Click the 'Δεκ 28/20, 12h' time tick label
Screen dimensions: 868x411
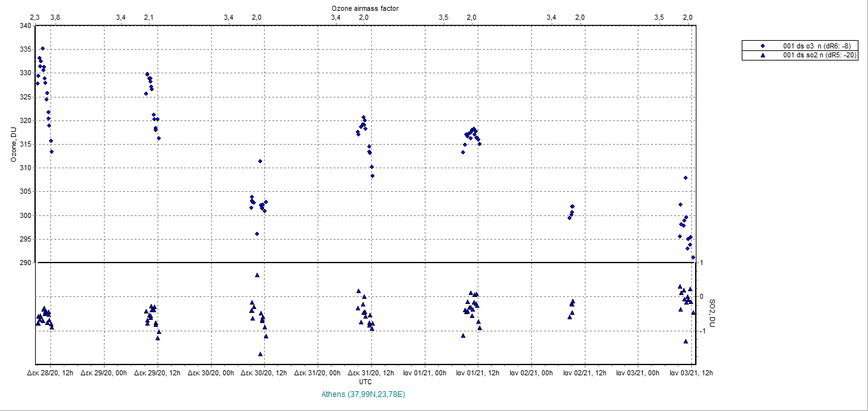[x=50, y=373]
